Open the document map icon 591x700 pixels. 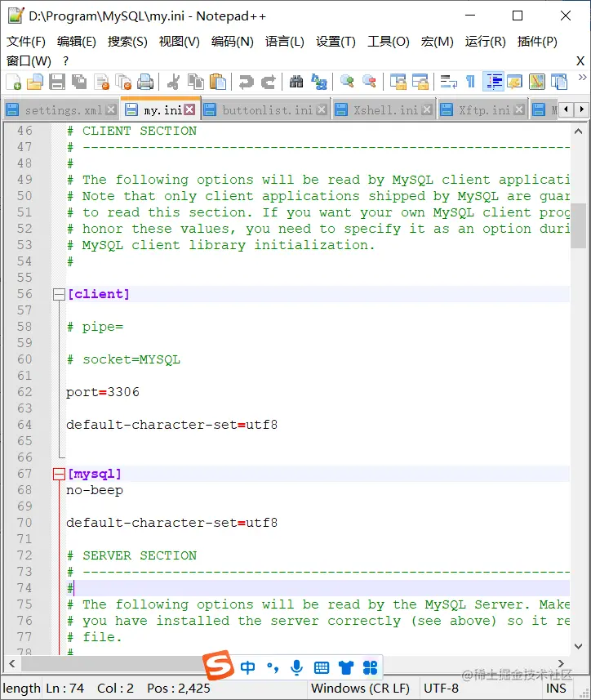(537, 82)
